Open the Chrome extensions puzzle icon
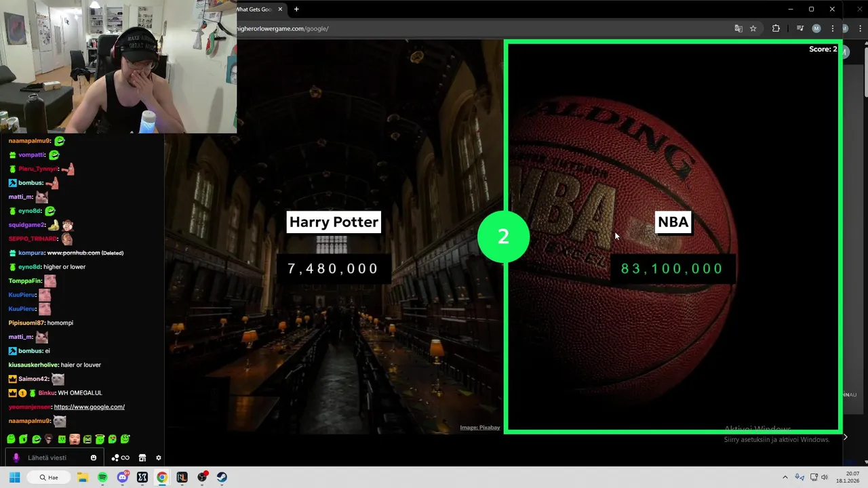Viewport: 868px width, 488px height. pyautogui.click(x=776, y=28)
